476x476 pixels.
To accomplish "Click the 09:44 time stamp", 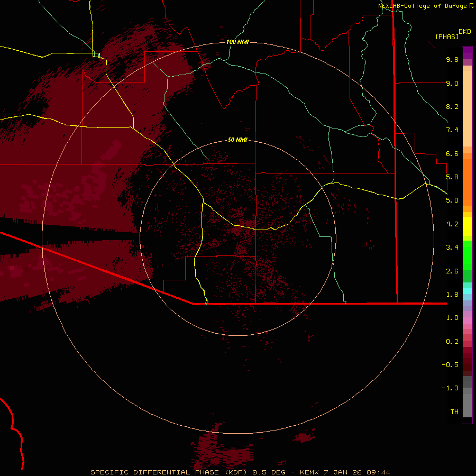I will (378, 472).
